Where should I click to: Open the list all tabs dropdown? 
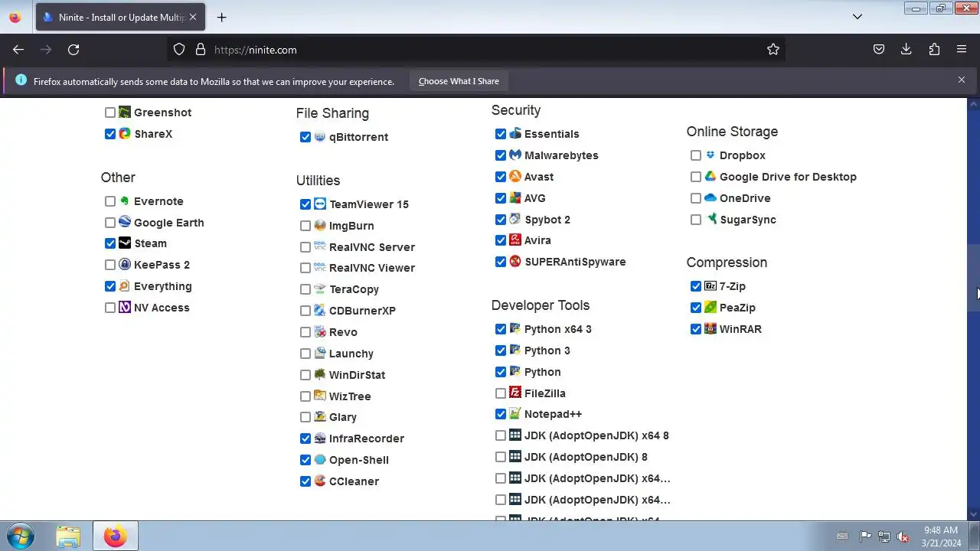pyautogui.click(x=857, y=17)
